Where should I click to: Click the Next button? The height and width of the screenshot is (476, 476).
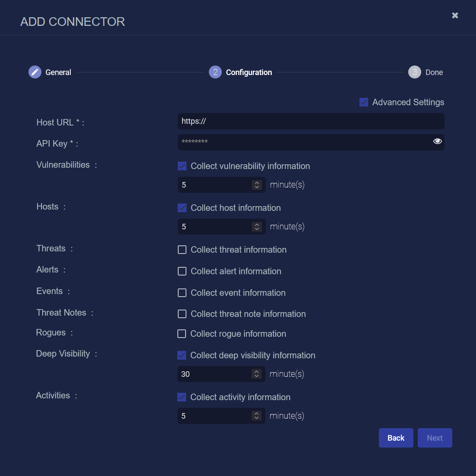(x=435, y=438)
